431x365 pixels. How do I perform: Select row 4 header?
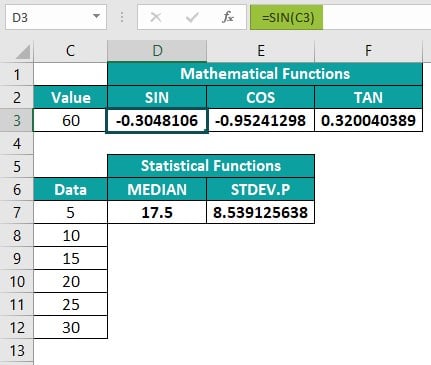[17, 143]
